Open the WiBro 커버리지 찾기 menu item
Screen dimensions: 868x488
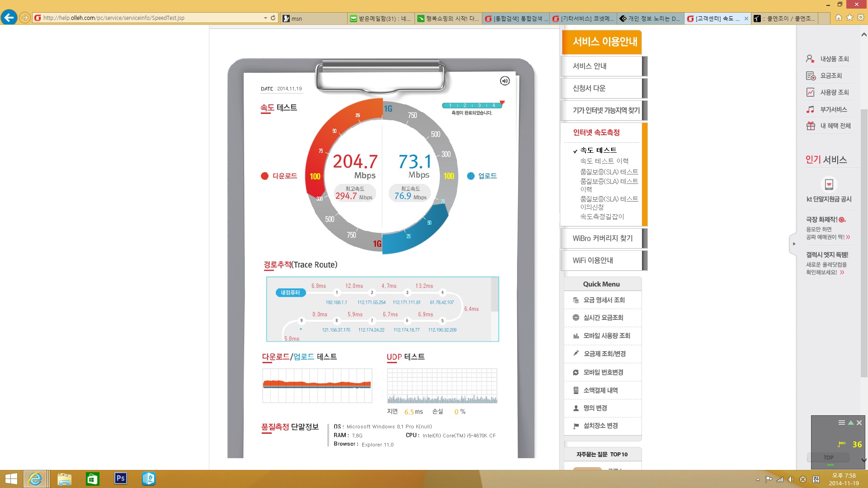click(x=601, y=239)
